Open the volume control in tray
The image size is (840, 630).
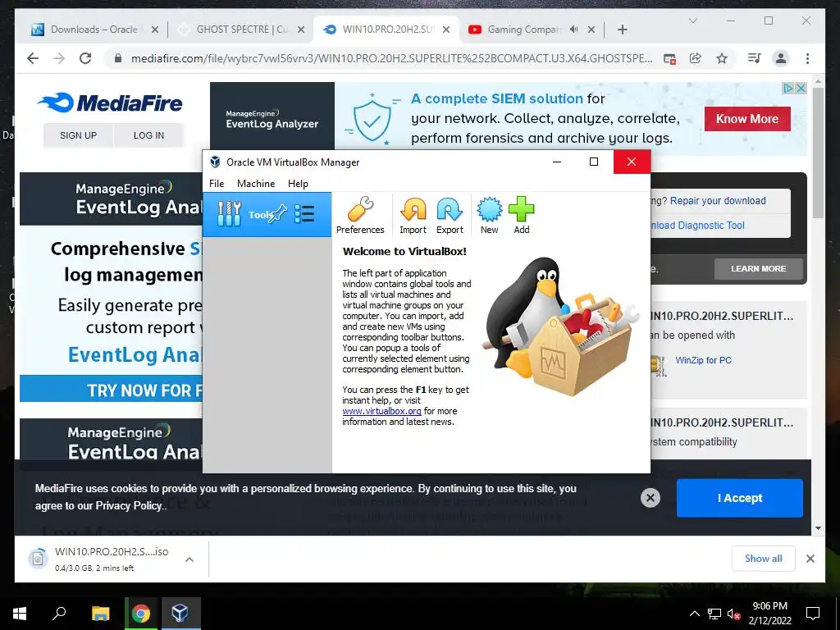coord(733,614)
